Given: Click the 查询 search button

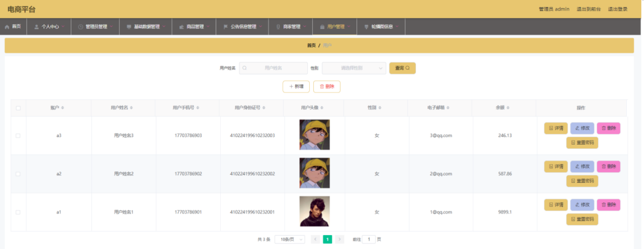Looking at the screenshot, I should (x=402, y=68).
